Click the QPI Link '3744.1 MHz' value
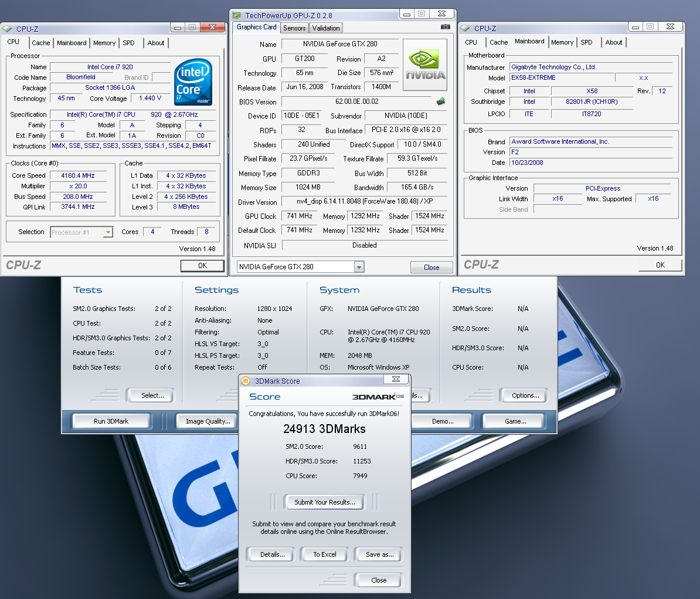Image resolution: width=700 pixels, height=599 pixels. 77,207
